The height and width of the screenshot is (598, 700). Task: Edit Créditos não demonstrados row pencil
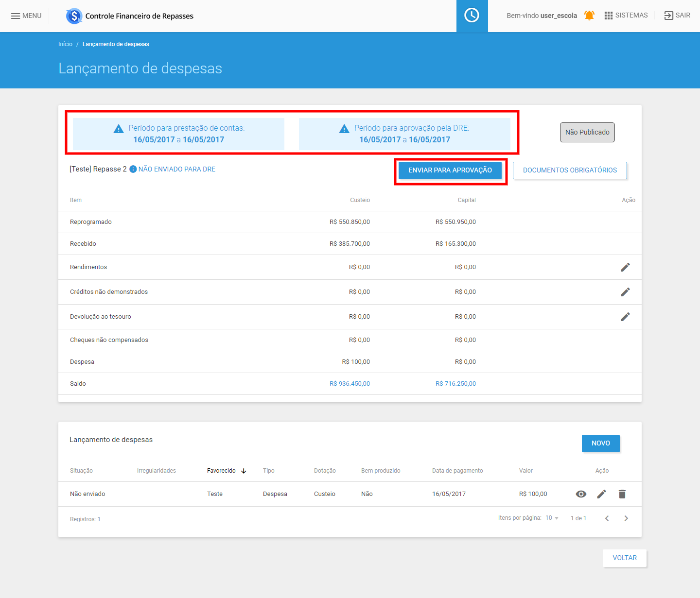pos(625,292)
